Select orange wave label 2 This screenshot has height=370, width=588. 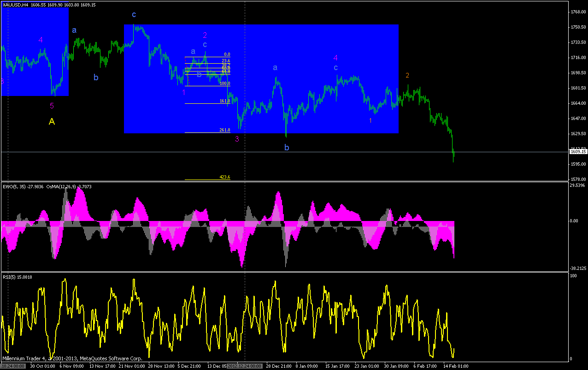point(407,75)
